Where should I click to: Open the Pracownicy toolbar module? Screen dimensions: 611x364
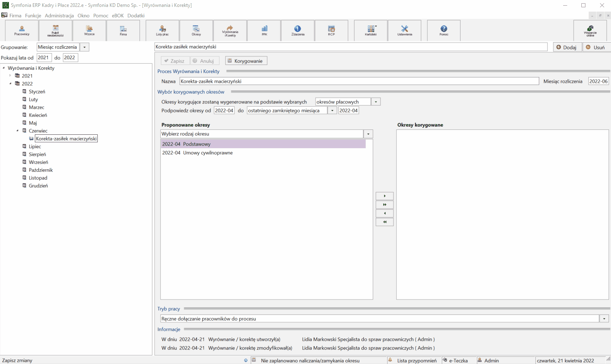click(22, 30)
